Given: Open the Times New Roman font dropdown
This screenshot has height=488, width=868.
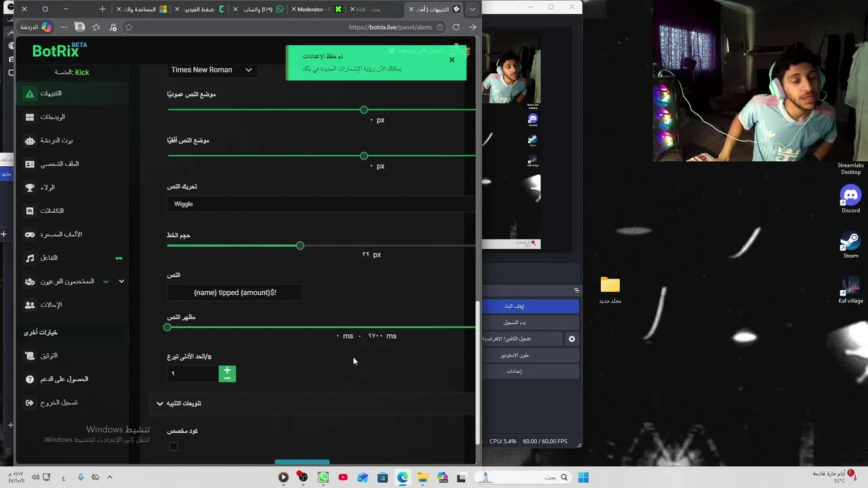Looking at the screenshot, I should [x=212, y=70].
